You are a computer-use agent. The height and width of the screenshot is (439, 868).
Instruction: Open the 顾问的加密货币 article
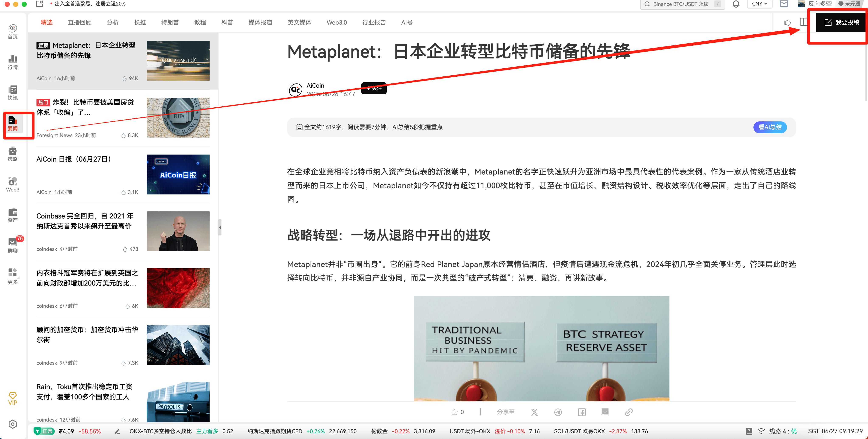click(123, 345)
